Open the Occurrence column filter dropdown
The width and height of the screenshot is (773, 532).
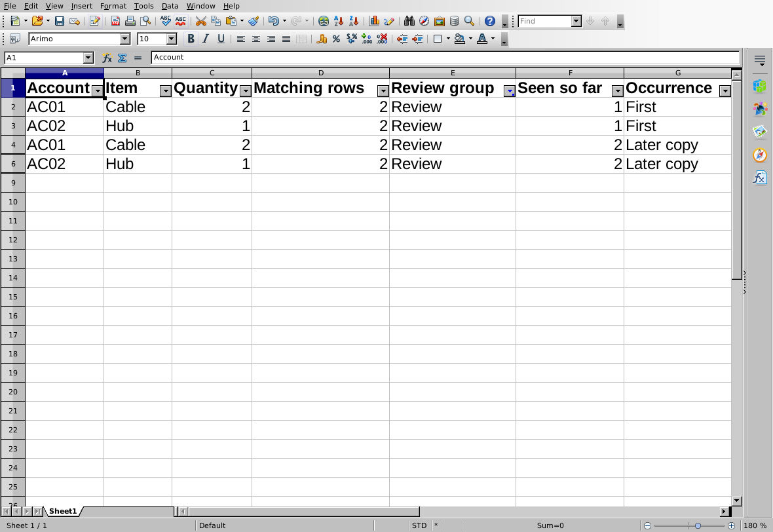[725, 90]
